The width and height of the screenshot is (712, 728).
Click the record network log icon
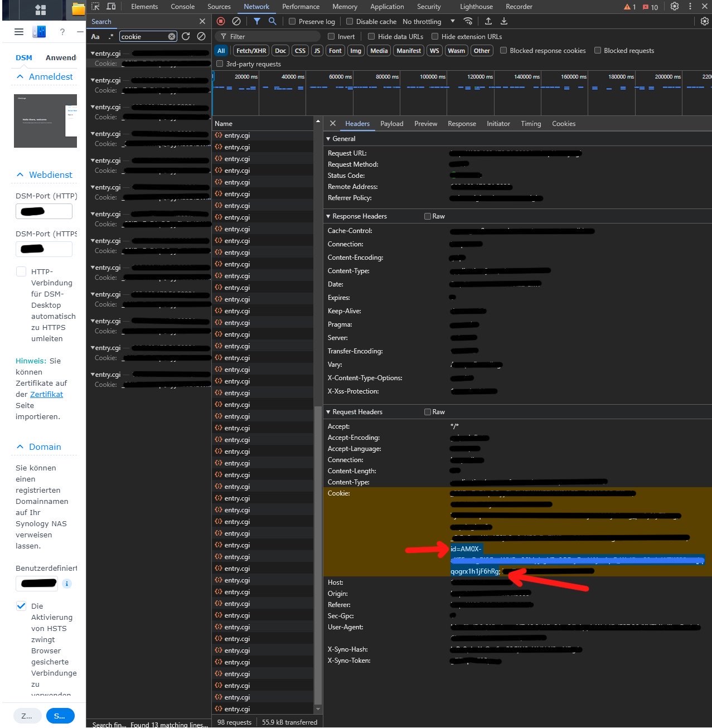pyautogui.click(x=221, y=21)
